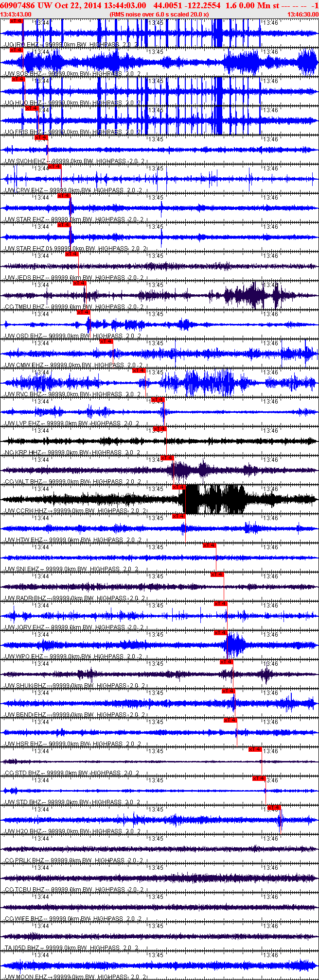Select the pick marker on UW SNI EHZ trace
This screenshot has width=319, height=980.
209,545
